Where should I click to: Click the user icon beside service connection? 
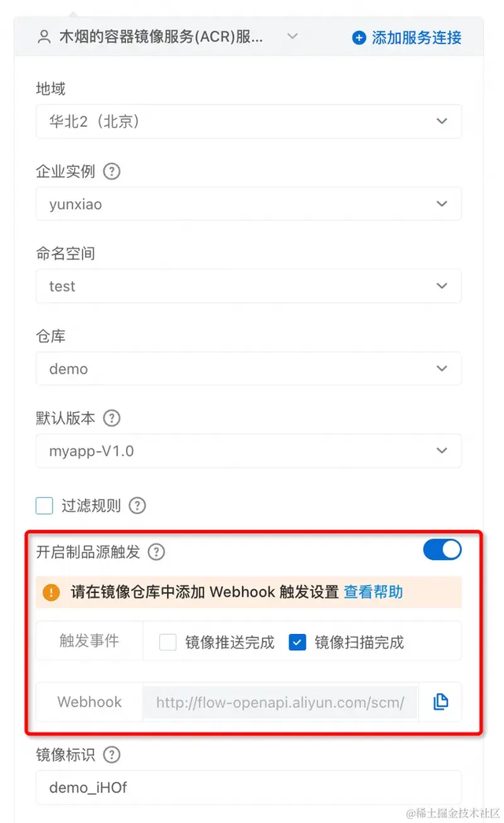pos(44,37)
